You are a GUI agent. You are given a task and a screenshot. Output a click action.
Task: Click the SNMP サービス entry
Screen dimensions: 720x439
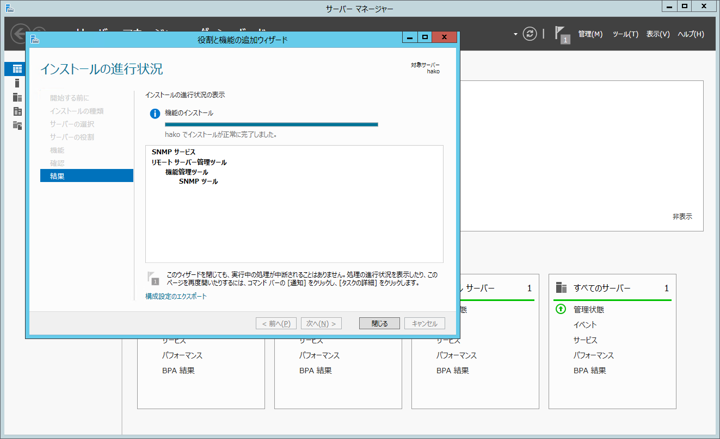173,152
